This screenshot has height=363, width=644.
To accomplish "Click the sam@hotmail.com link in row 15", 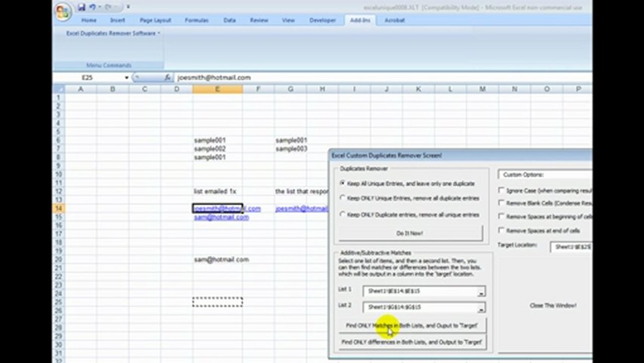I will [x=222, y=217].
